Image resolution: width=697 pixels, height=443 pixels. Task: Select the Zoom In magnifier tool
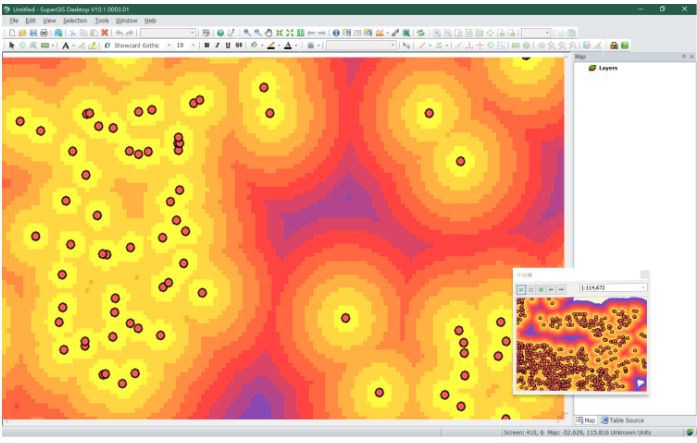tap(247, 33)
